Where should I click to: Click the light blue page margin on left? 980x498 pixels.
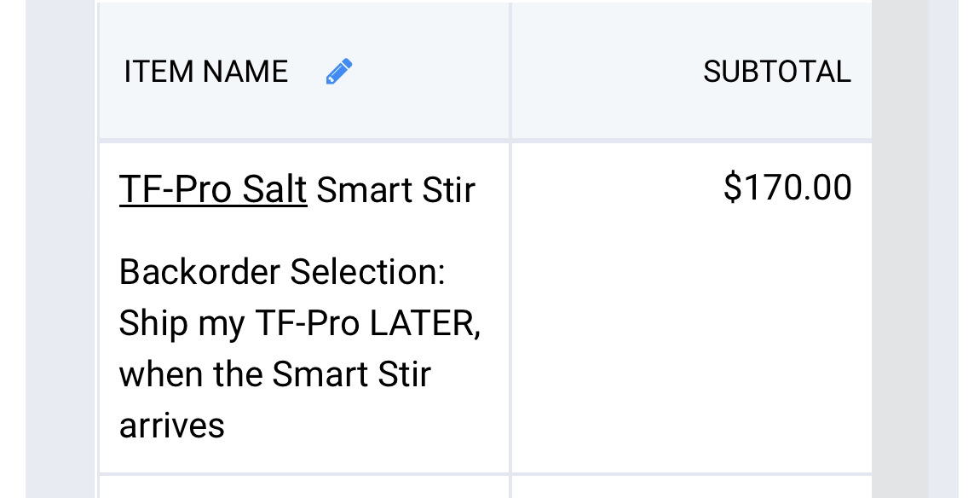[60, 249]
